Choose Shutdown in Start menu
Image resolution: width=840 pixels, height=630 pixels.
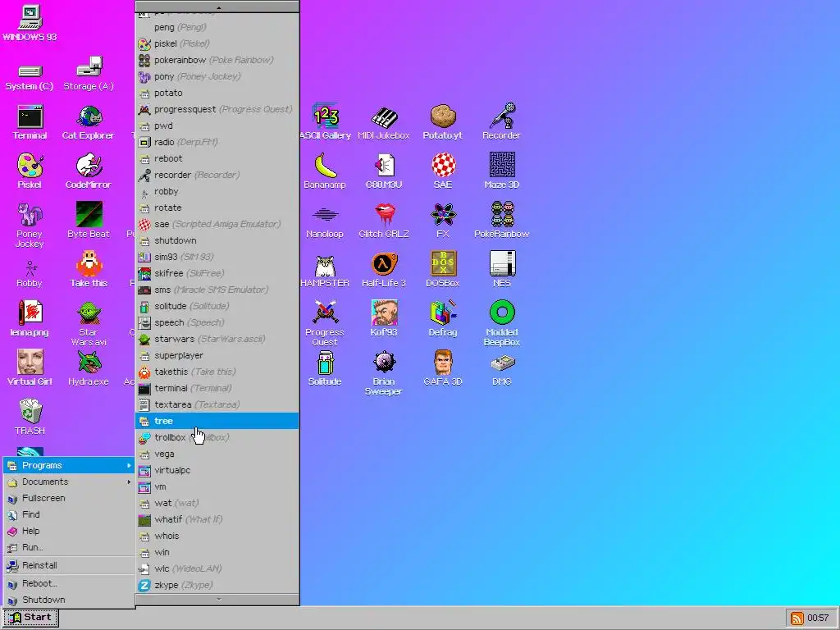point(69,600)
